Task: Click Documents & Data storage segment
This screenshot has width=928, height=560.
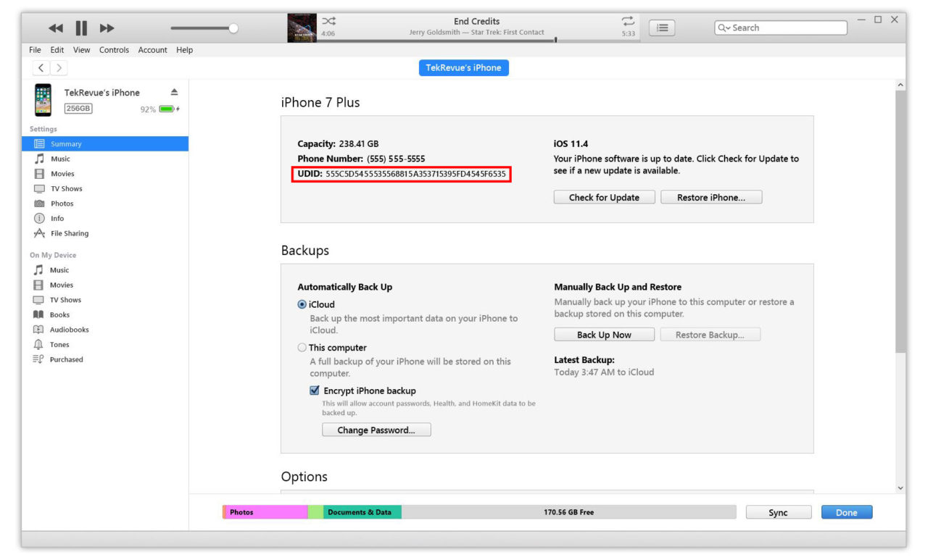Action: (362, 512)
